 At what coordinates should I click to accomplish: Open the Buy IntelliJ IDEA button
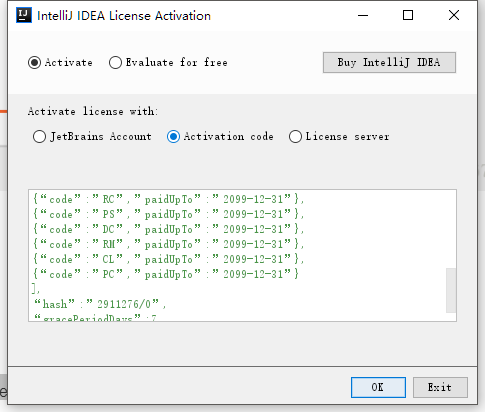(389, 62)
